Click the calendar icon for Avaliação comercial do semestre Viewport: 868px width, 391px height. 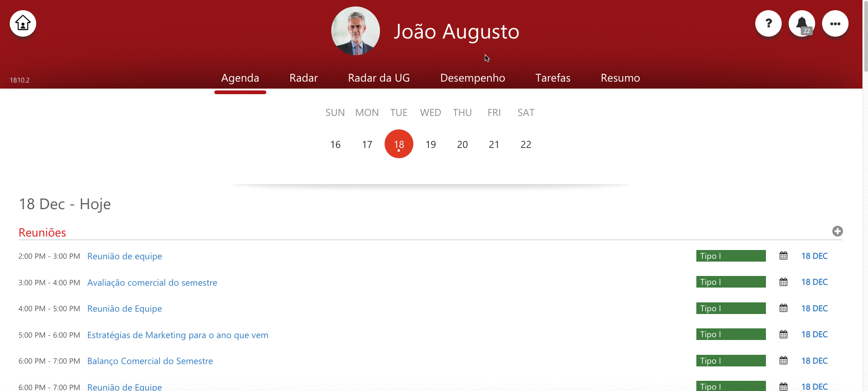784,282
